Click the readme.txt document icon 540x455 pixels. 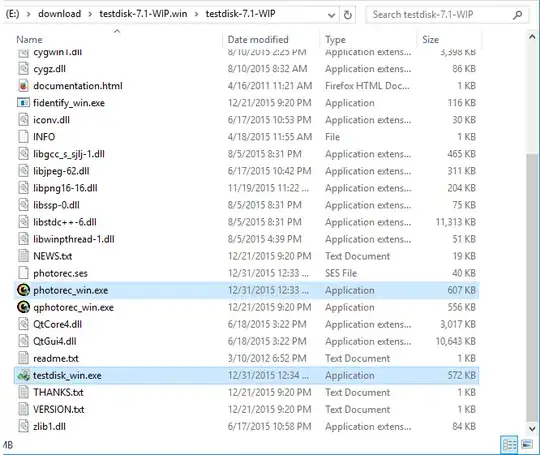[x=23, y=359]
